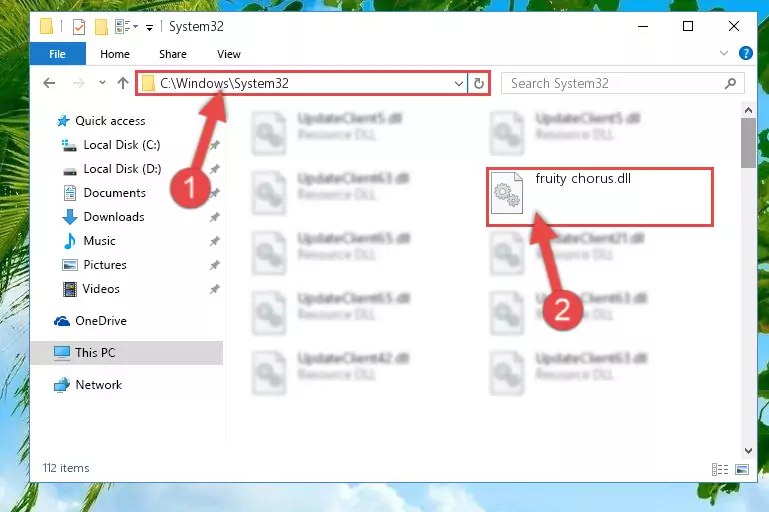Click the Properties quick access toolbar icon
The width and height of the screenshot is (769, 512).
78,26
